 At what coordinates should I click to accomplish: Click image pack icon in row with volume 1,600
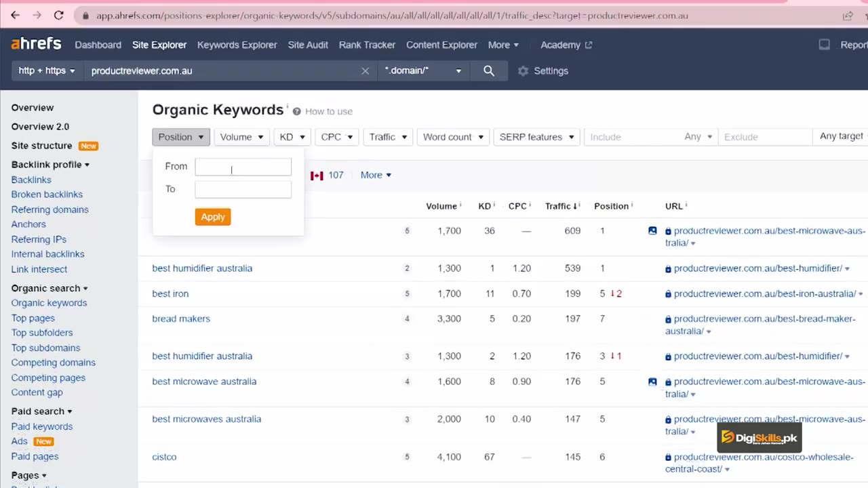tap(652, 382)
